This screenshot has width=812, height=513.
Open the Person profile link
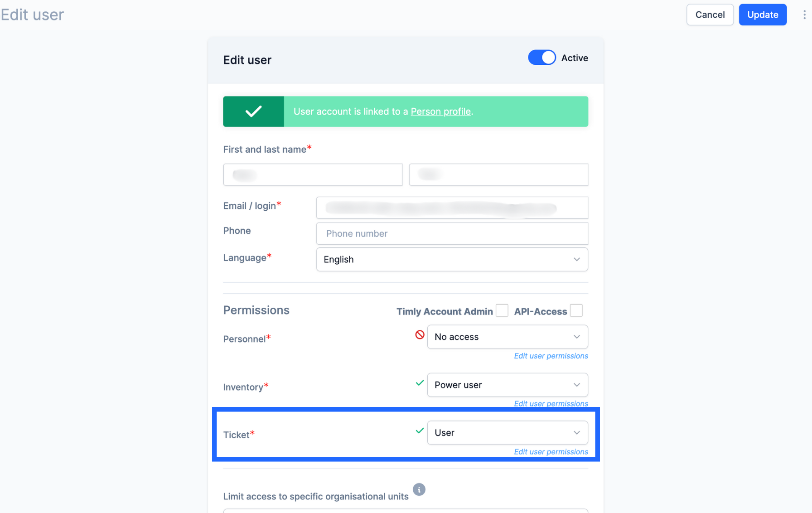point(440,111)
